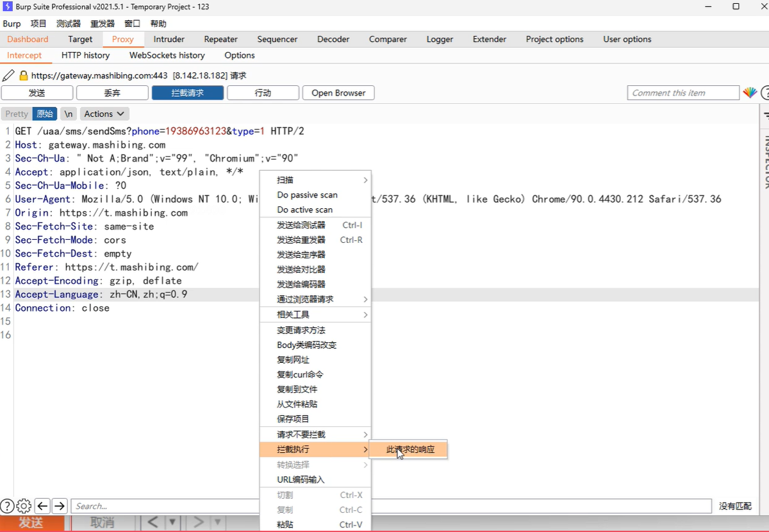
Task: Switch to the Logger tab
Action: [x=440, y=39]
